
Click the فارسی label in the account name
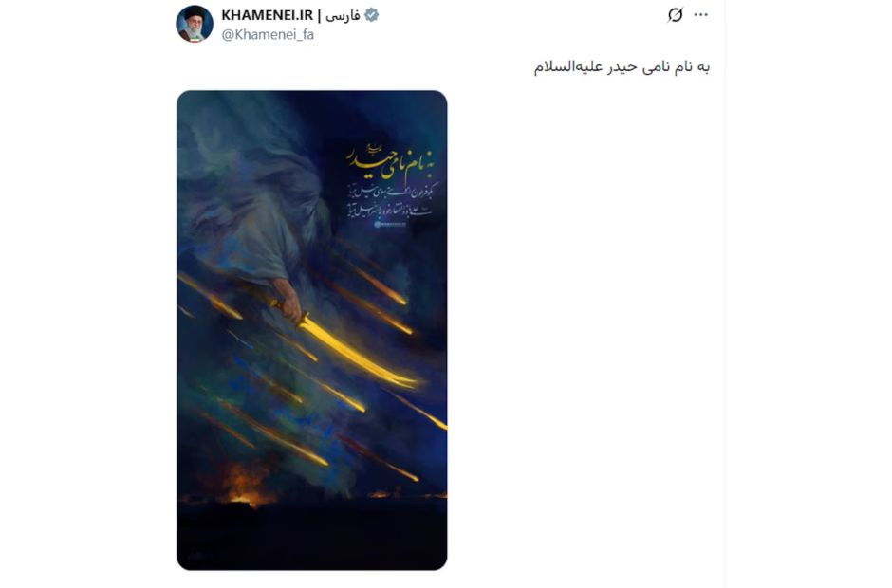click(x=343, y=15)
